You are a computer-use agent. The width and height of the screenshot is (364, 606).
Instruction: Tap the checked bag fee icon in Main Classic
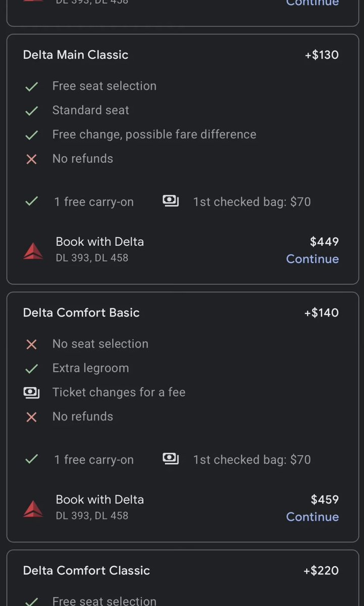[x=171, y=201]
